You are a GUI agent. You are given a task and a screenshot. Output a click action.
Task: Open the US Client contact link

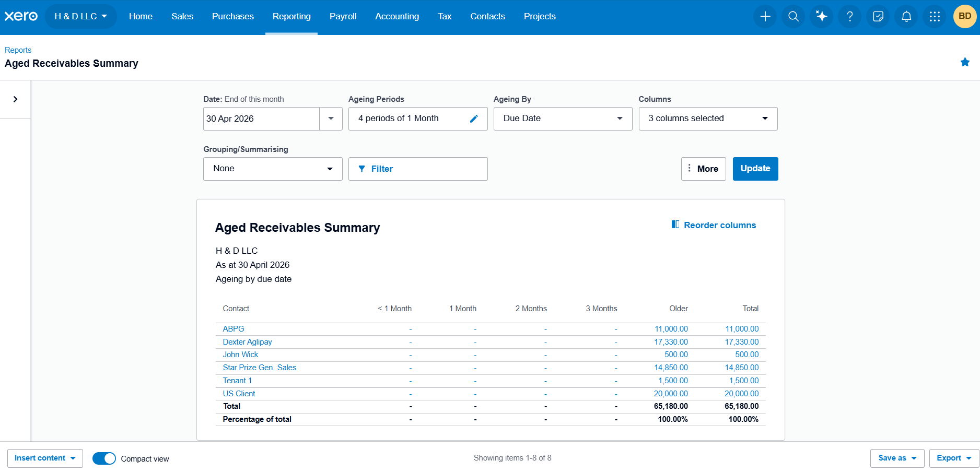click(239, 394)
